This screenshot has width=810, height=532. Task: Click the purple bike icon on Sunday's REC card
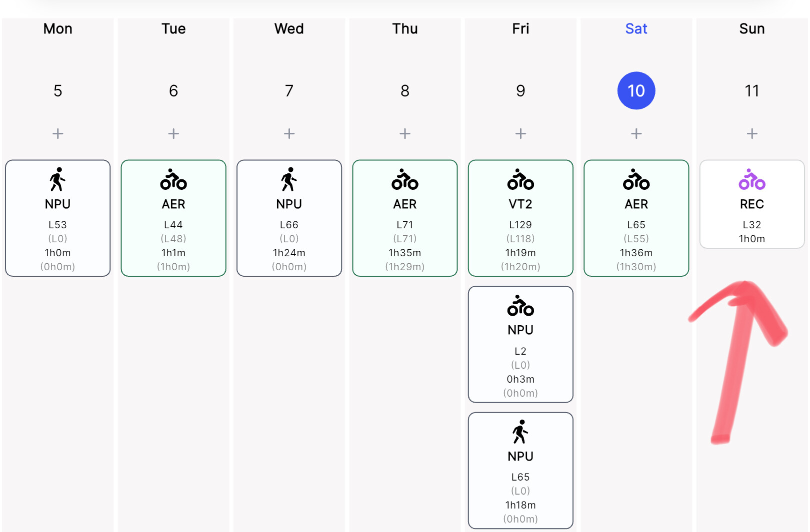752,179
